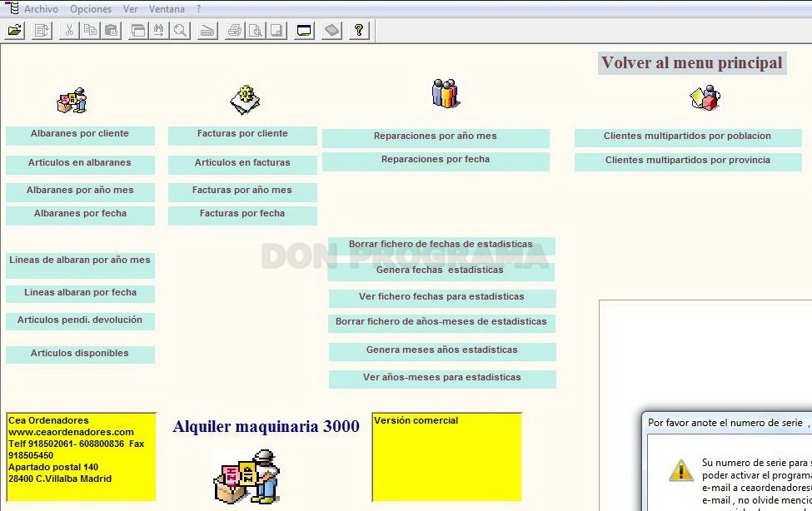Click Volver al menu principal
812x511 pixels.
(692, 63)
